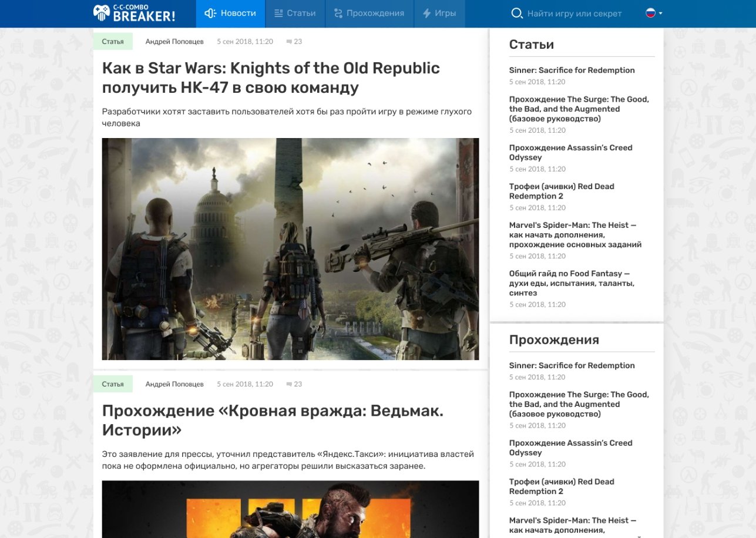Screen dimensions: 756x538
Task: Open 'The Surge' walkthrough in the Прохождения list
Action: click(x=579, y=405)
